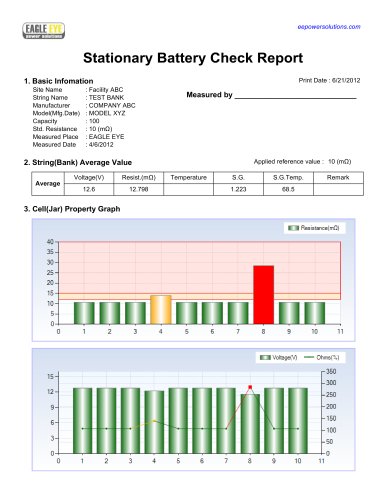Click the red resistance bar for cell 8
Screen dimensions: 386x500
[x=264, y=295]
